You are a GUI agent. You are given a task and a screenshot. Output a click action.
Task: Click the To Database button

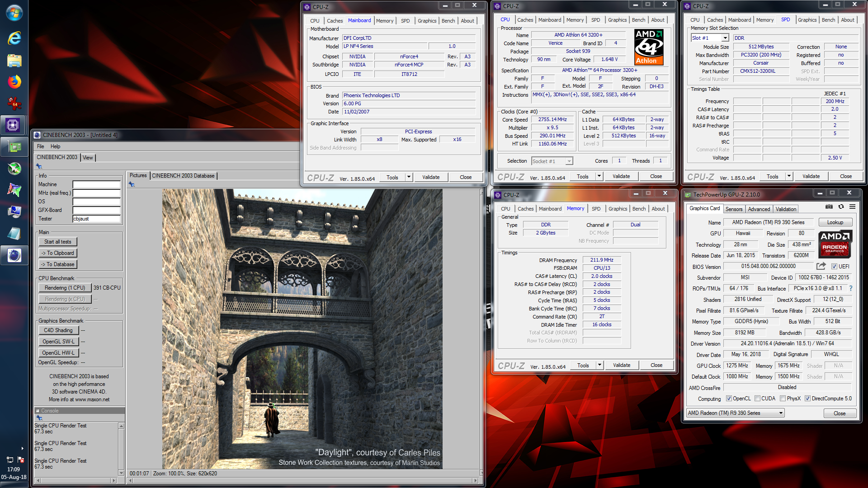(x=57, y=264)
